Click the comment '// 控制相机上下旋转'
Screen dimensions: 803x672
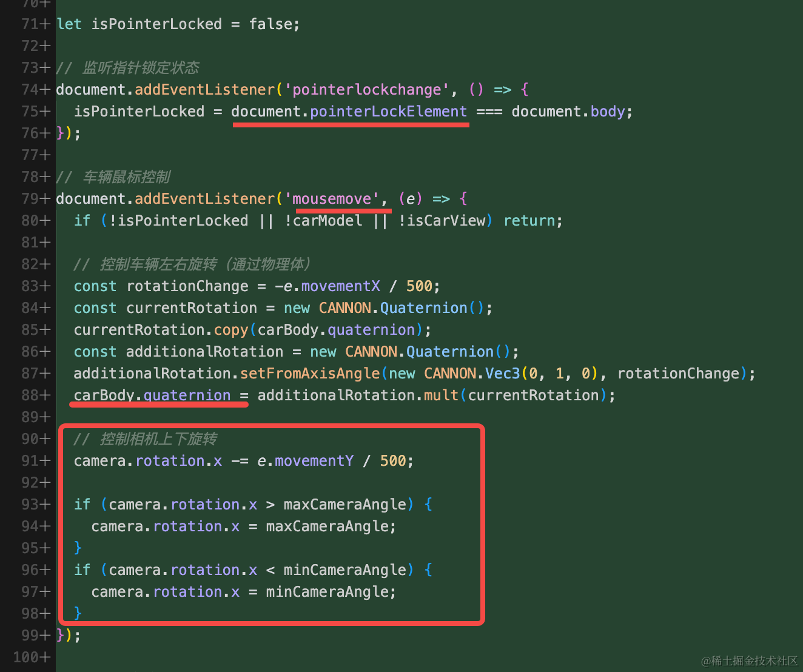coord(146,439)
